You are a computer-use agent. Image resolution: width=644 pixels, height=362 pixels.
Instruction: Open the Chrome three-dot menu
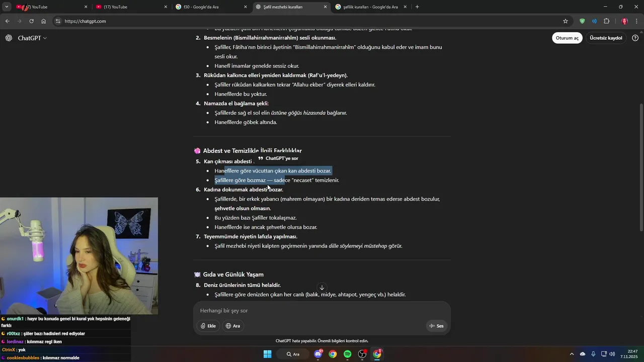click(x=637, y=21)
